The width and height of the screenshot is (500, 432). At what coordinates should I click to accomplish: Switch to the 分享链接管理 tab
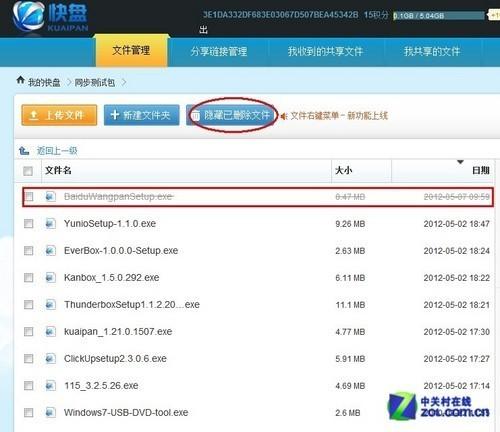coord(219,51)
